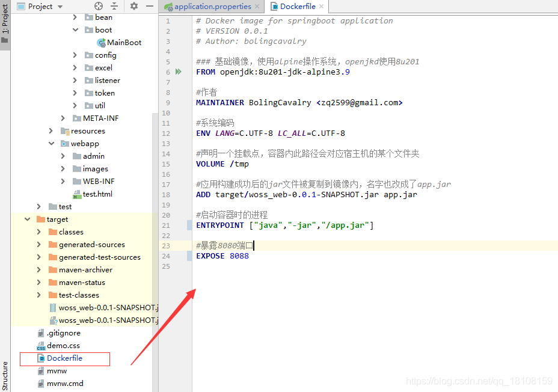Select Dockerfile icon in project tree
This screenshot has height=392, width=558.
pos(41,358)
